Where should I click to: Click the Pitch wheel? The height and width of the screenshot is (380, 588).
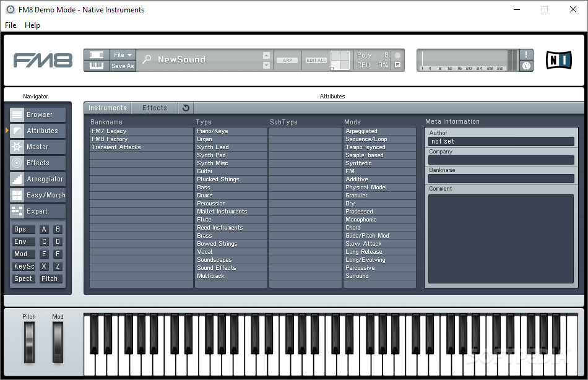click(29, 342)
